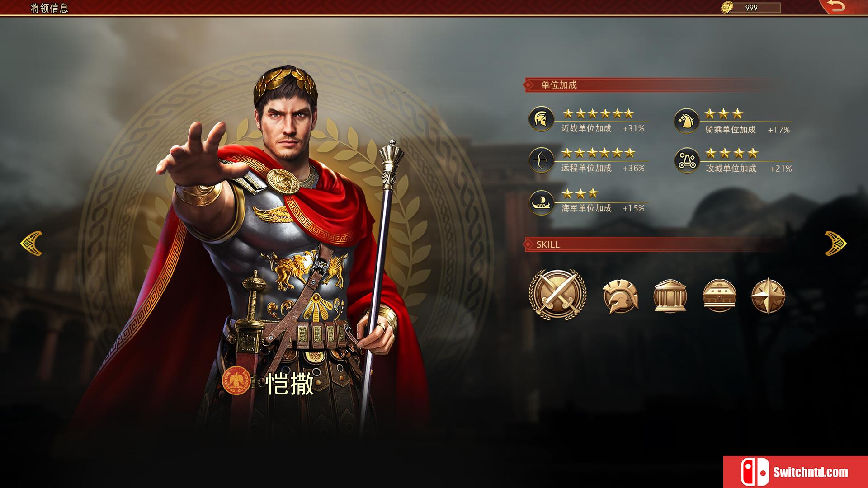868x488 pixels.
Task: Select the treasure chest skill icon
Action: click(719, 296)
